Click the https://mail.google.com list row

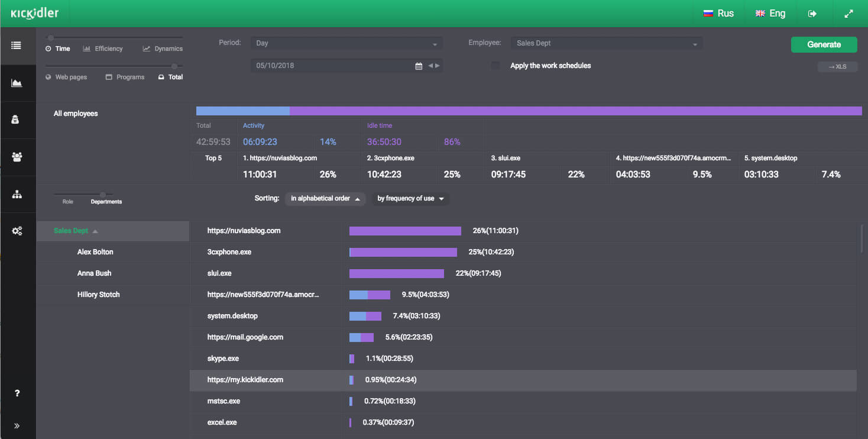pos(523,337)
